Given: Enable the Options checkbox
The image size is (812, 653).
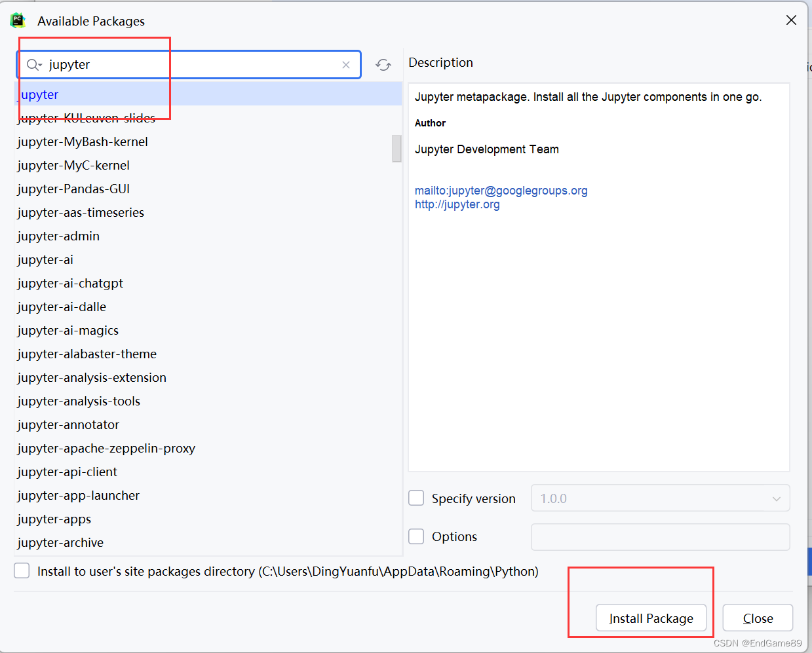Looking at the screenshot, I should (x=416, y=536).
